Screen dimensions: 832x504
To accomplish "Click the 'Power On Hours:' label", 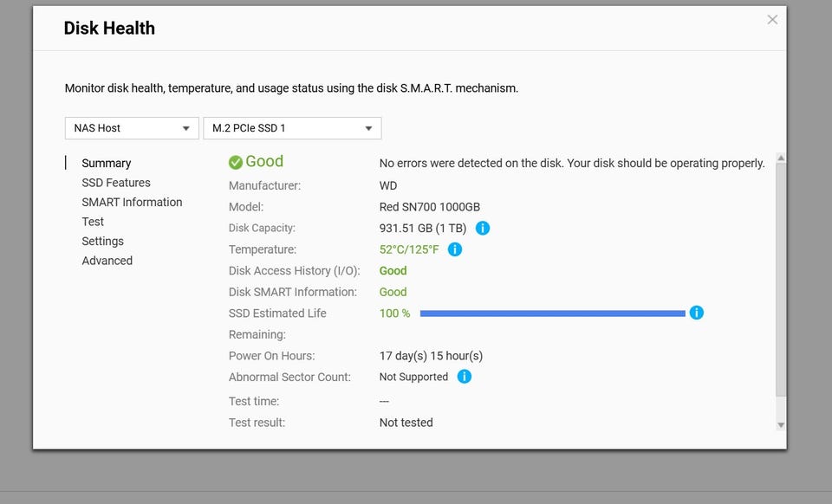I will pyautogui.click(x=271, y=356).
